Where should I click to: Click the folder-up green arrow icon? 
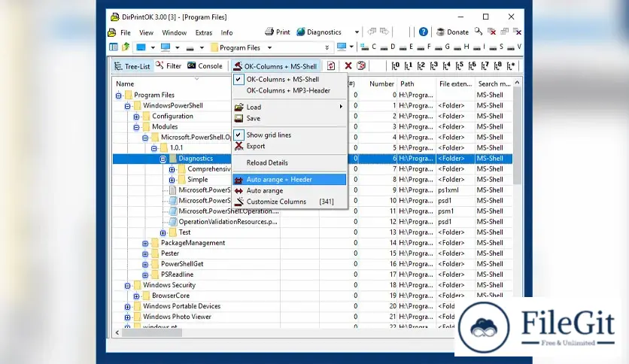tap(126, 47)
